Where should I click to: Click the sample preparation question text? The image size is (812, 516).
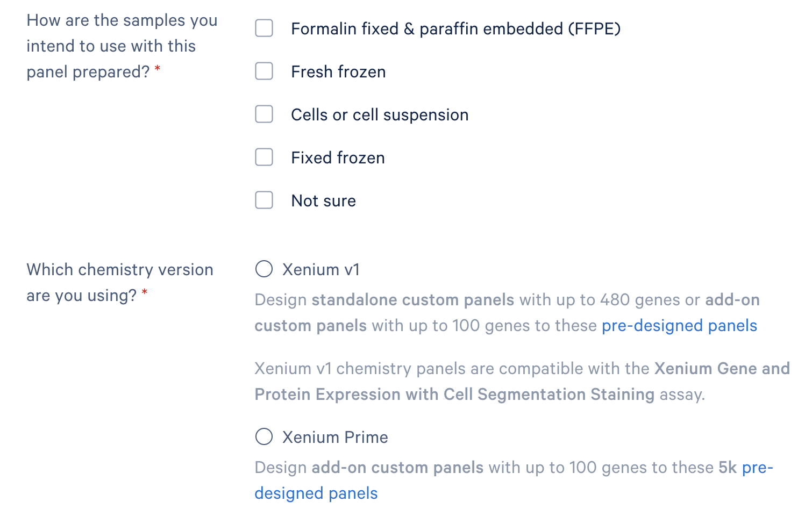(122, 46)
